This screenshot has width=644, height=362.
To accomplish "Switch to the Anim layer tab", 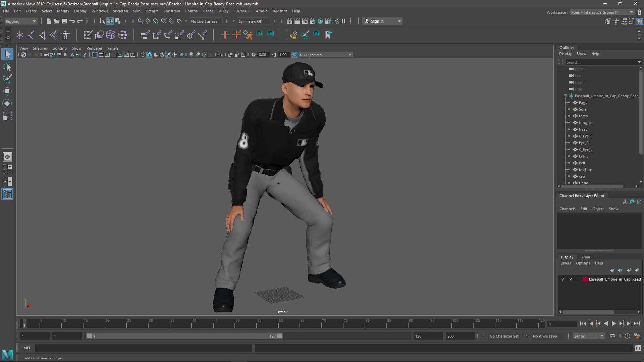I will pos(585,257).
